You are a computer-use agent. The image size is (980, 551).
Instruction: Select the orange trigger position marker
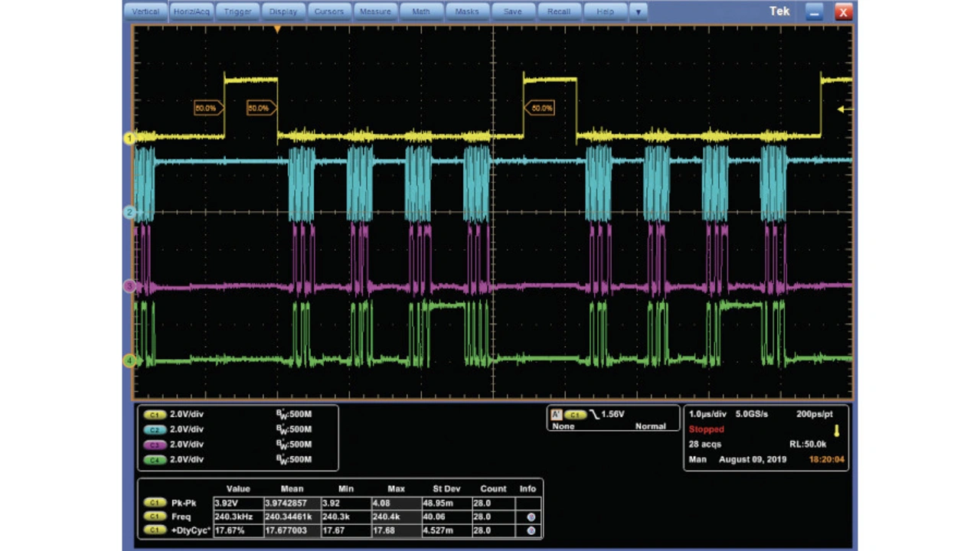tap(277, 29)
